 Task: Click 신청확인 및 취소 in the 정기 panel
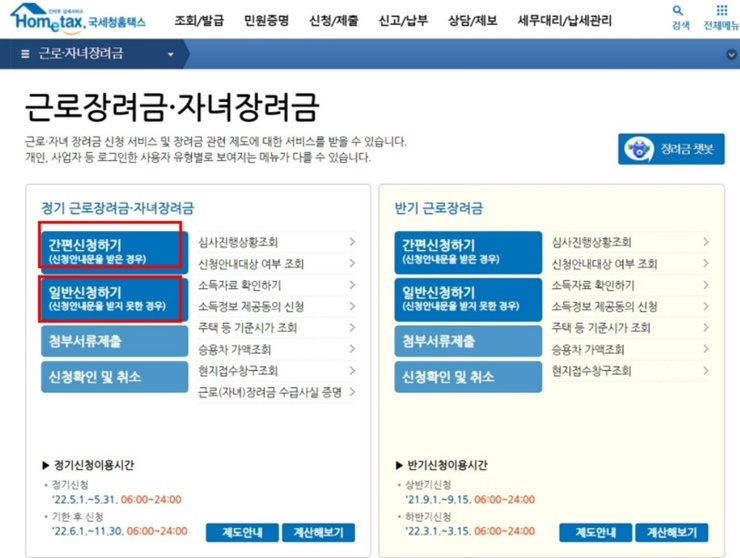point(115,377)
